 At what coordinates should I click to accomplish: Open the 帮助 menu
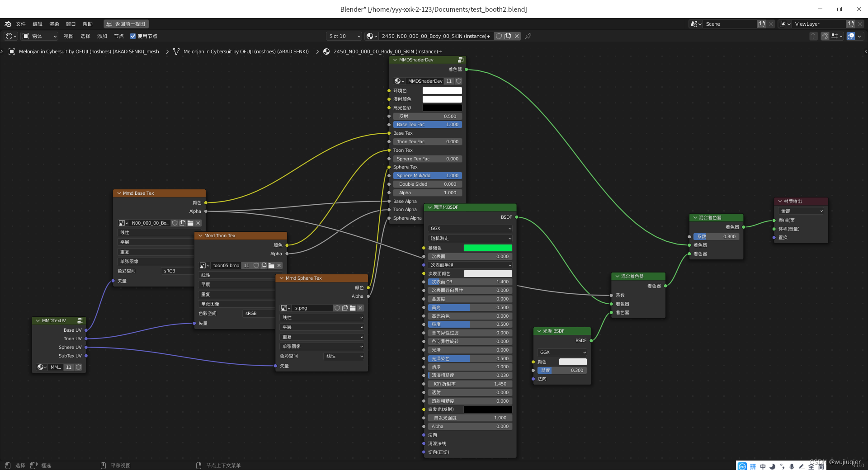[88, 24]
